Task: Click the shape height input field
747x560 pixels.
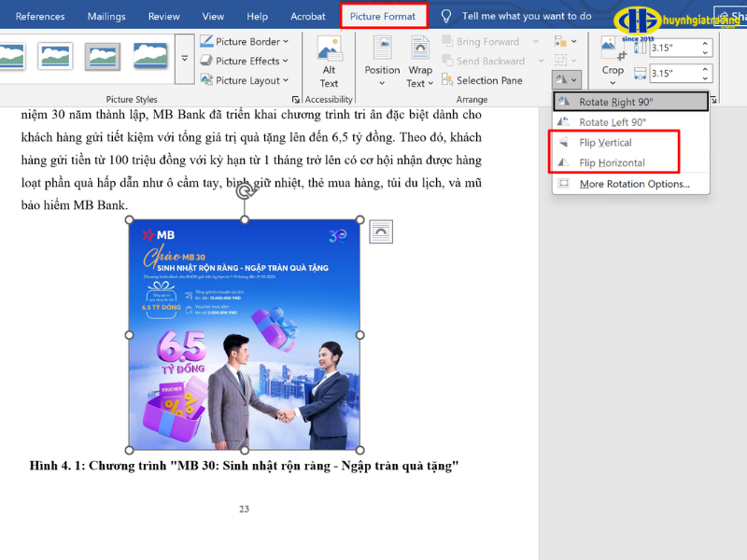Action: click(x=674, y=48)
